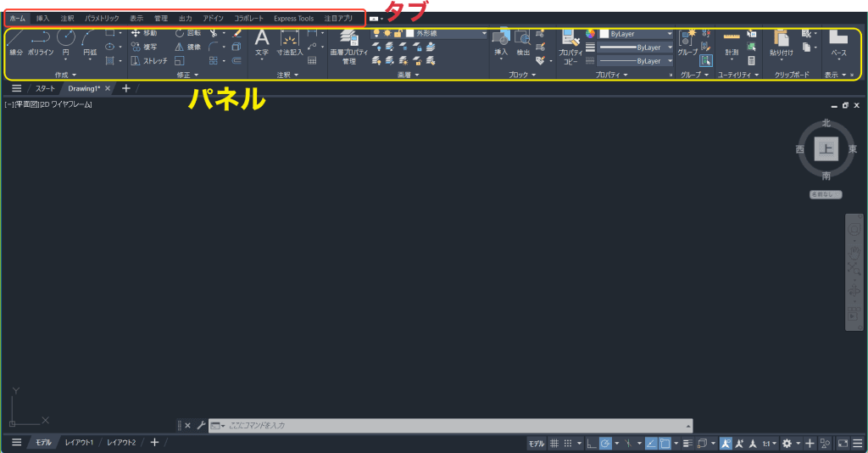
Task: Toggle object snap tracking angled-line icon
Action: coord(651,443)
